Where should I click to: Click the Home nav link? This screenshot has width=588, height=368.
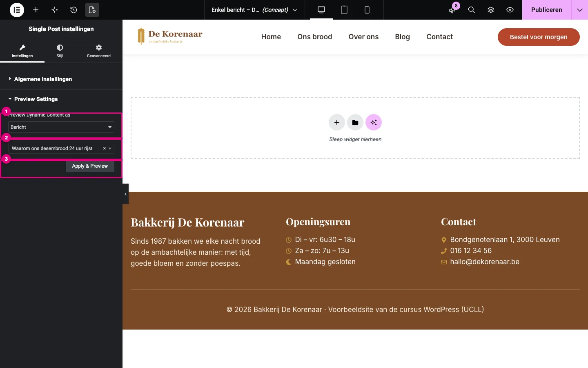click(271, 37)
